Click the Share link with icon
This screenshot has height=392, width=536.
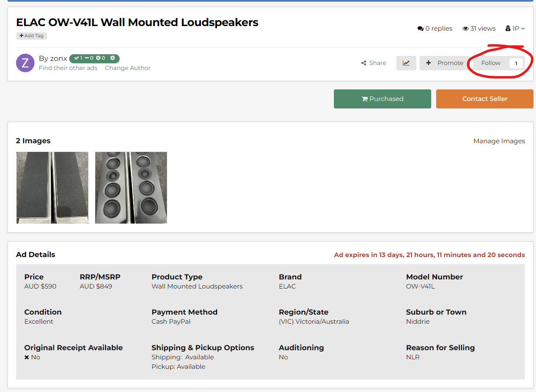click(374, 63)
